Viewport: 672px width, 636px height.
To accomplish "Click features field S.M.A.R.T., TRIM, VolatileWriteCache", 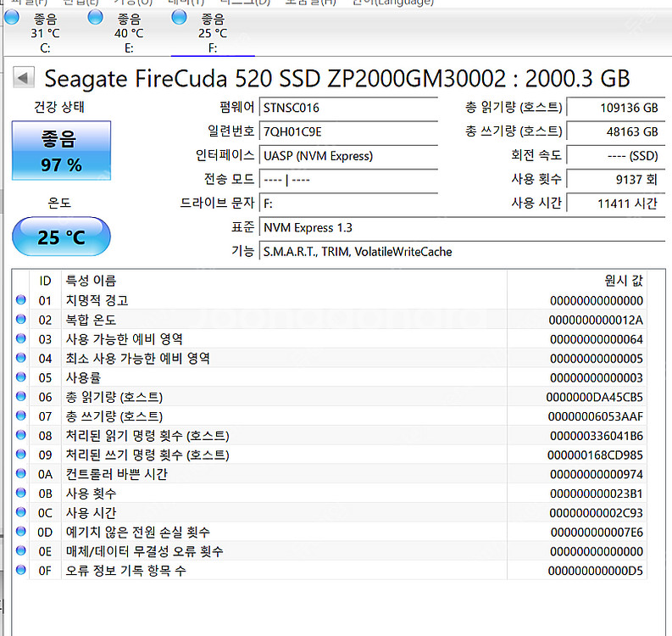I will point(462,251).
